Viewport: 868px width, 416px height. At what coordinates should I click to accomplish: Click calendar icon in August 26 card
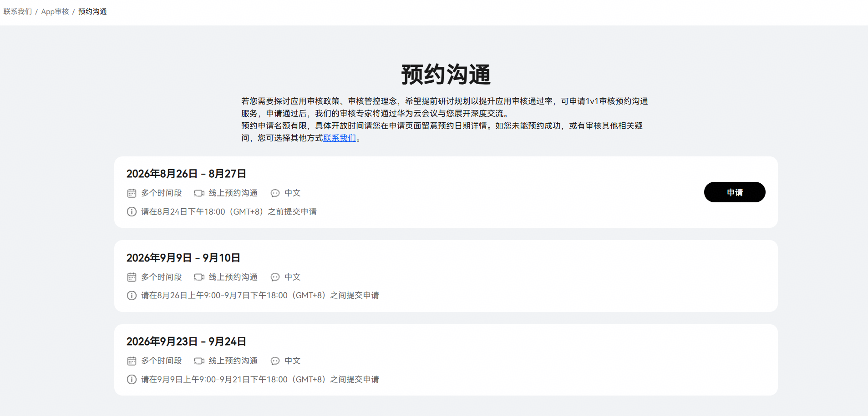132,193
